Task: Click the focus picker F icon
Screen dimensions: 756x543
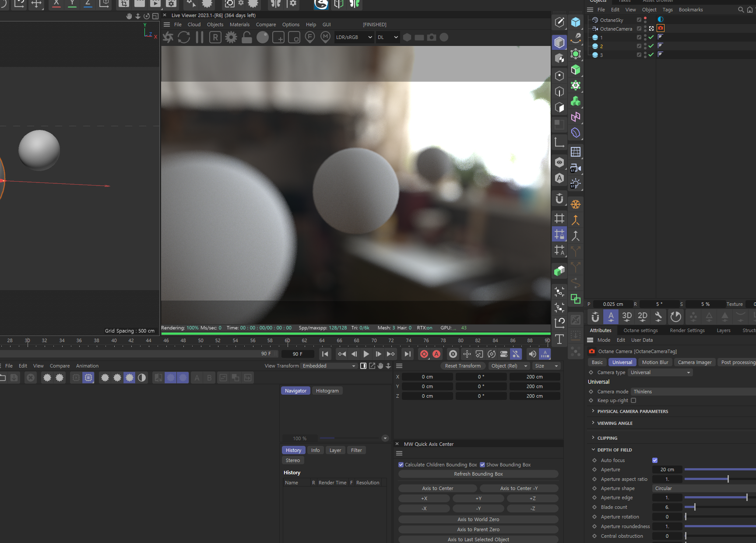Action: click(310, 37)
